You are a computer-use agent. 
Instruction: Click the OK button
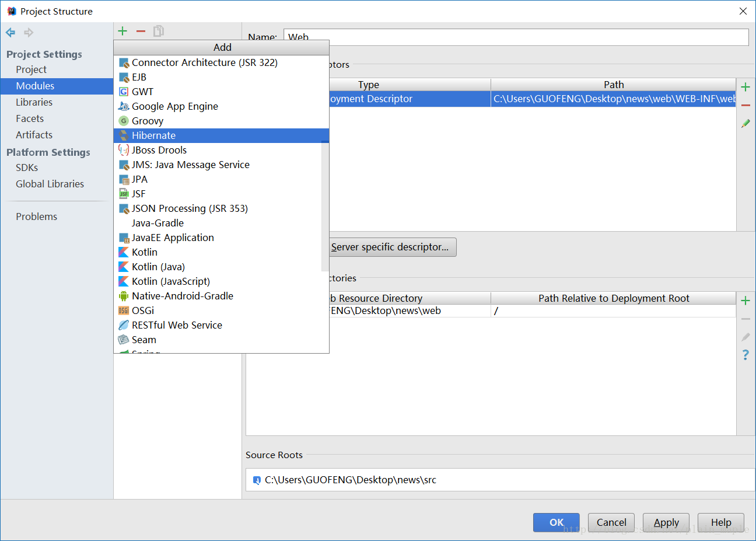tap(556, 522)
